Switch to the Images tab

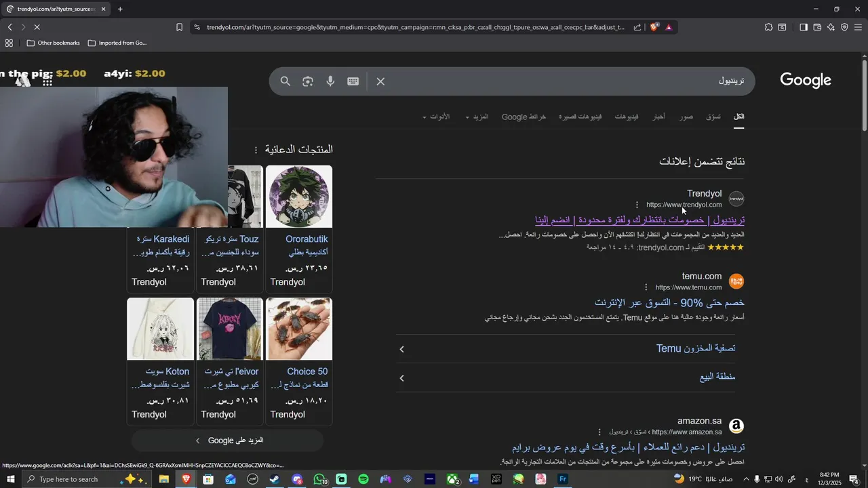tap(687, 117)
